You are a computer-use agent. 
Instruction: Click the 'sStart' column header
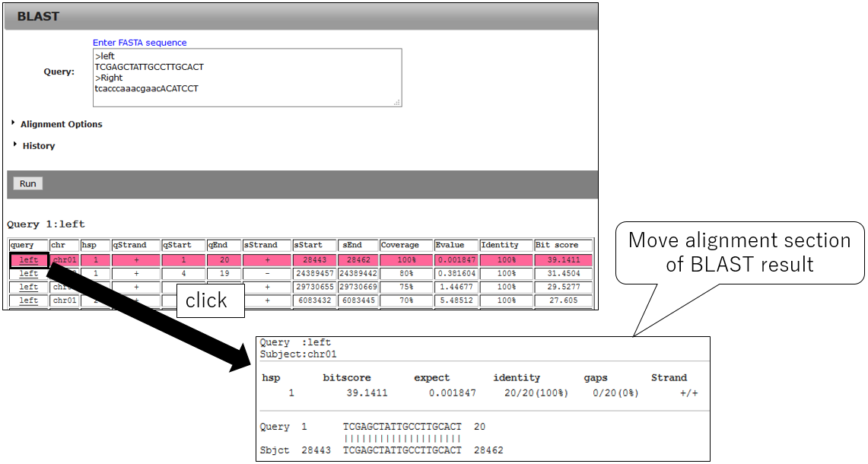[x=314, y=245]
